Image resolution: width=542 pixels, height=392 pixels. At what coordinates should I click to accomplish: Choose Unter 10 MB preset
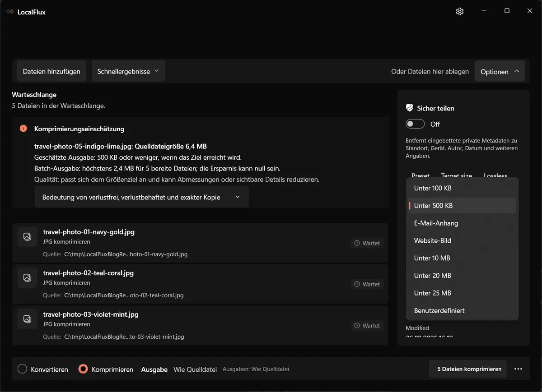pyautogui.click(x=462, y=258)
